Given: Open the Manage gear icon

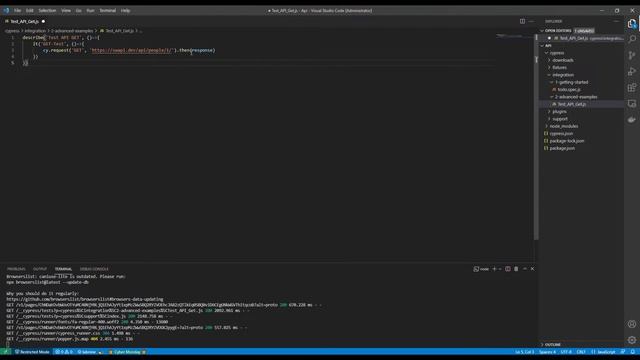Looking at the screenshot, I should pyautogui.click(x=632, y=340).
